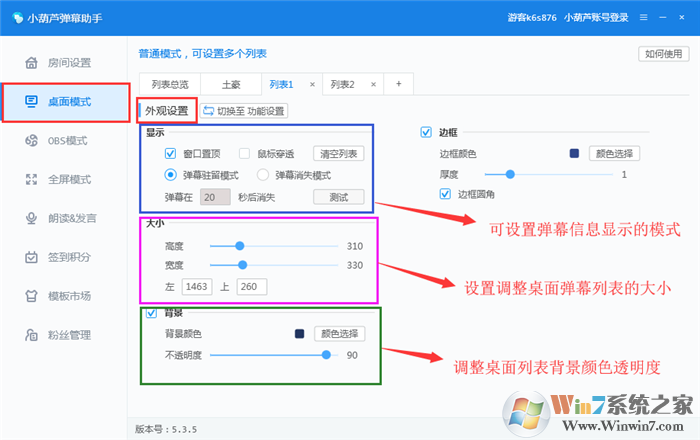Click the shirt icon for 模板市场

[x=31, y=296]
